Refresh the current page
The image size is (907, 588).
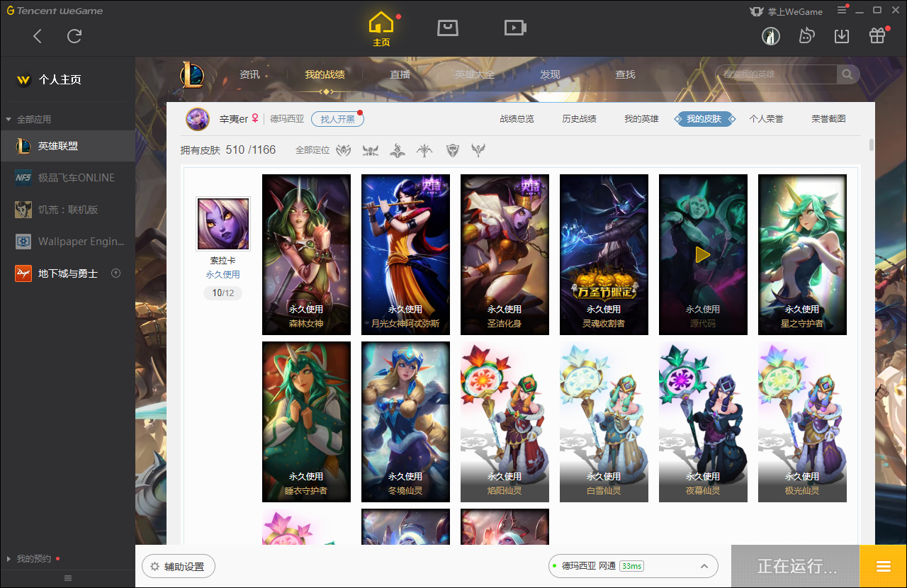point(74,36)
